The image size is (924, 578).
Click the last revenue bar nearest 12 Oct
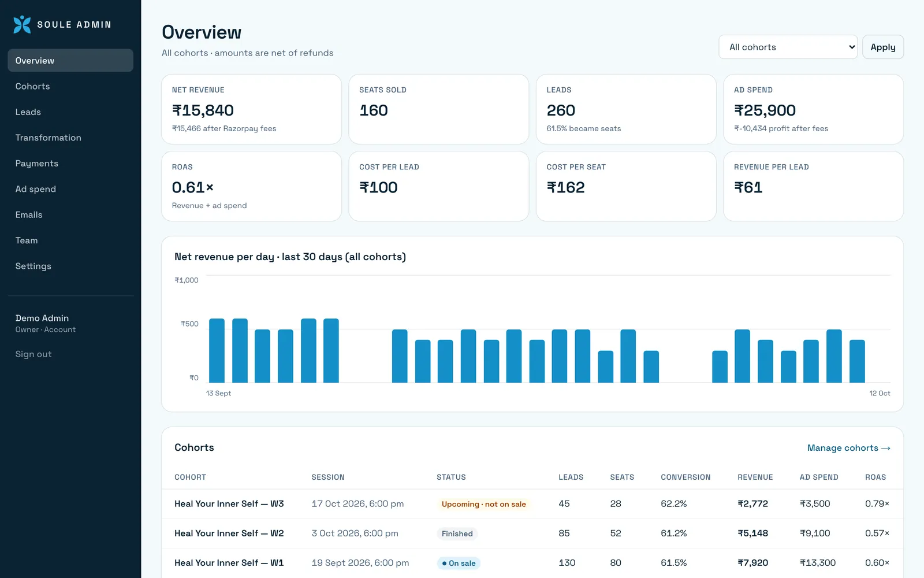point(857,361)
